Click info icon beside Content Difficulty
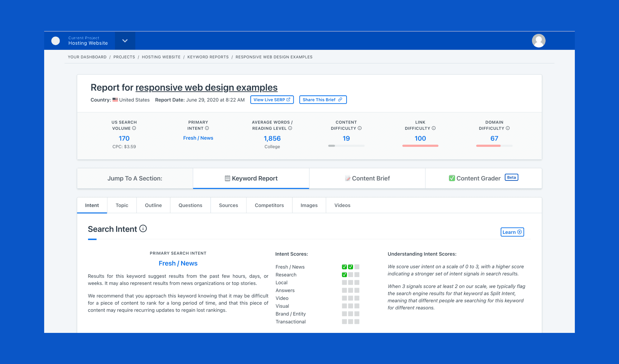The image size is (619, 364). click(x=360, y=128)
